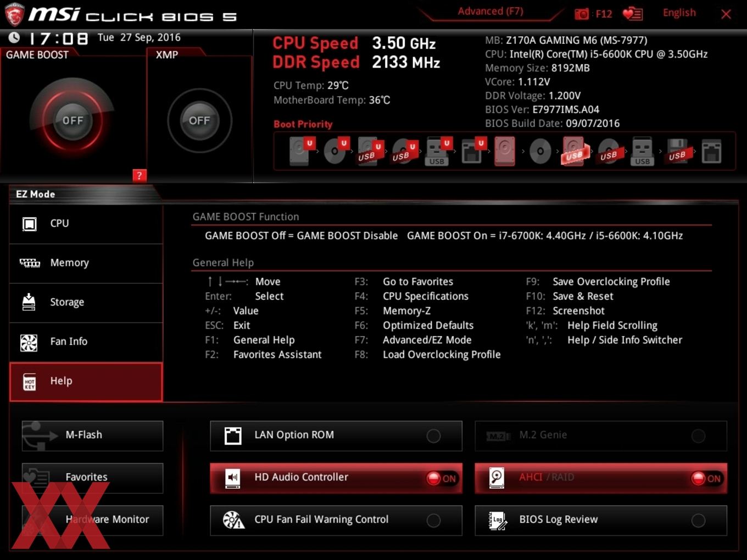Click the MB: Z170A GAMING M6 line

point(566,41)
